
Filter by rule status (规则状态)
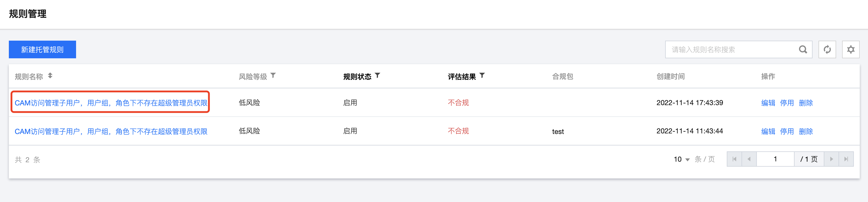click(378, 76)
